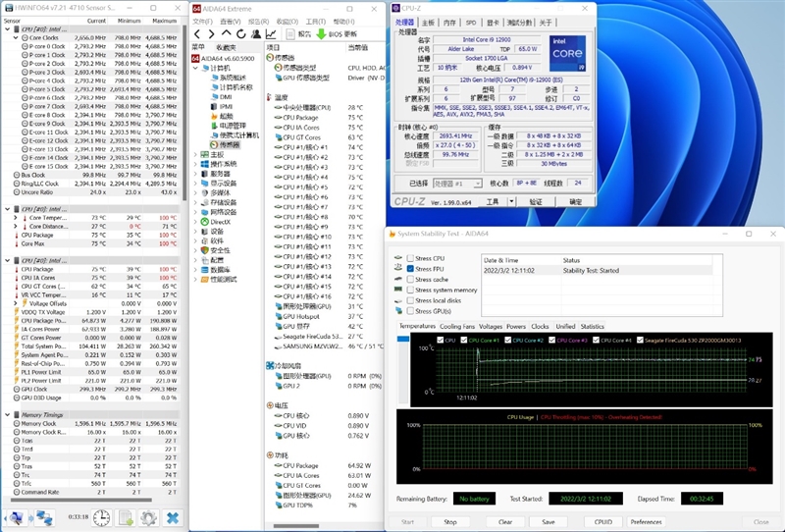
Task: Collapse Core Clocks group in HWiNFO
Action: [x=16, y=37]
